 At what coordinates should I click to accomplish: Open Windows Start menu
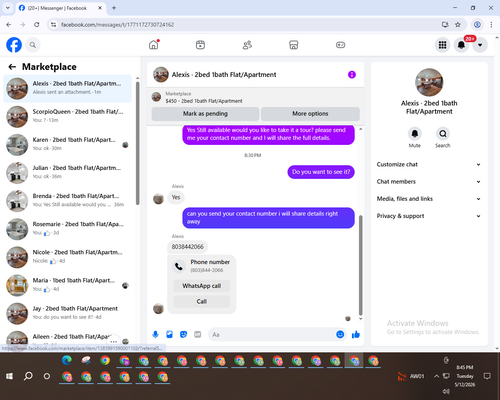pos(9,376)
